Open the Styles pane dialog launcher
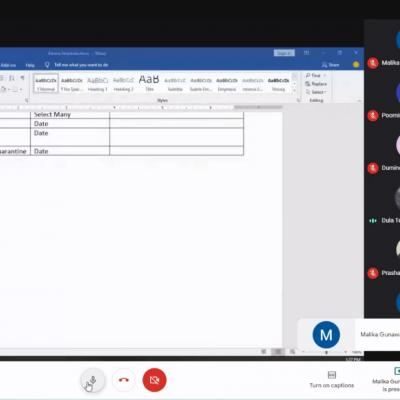 click(x=298, y=100)
